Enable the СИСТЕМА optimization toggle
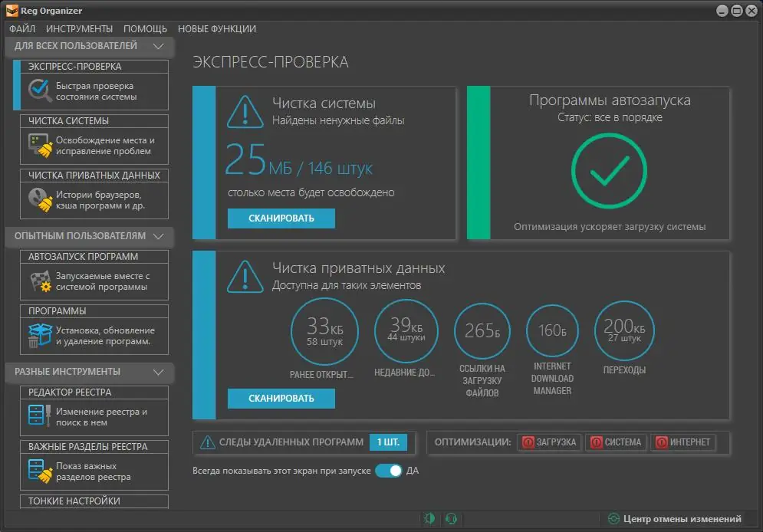The width and height of the screenshot is (763, 532). 616,442
